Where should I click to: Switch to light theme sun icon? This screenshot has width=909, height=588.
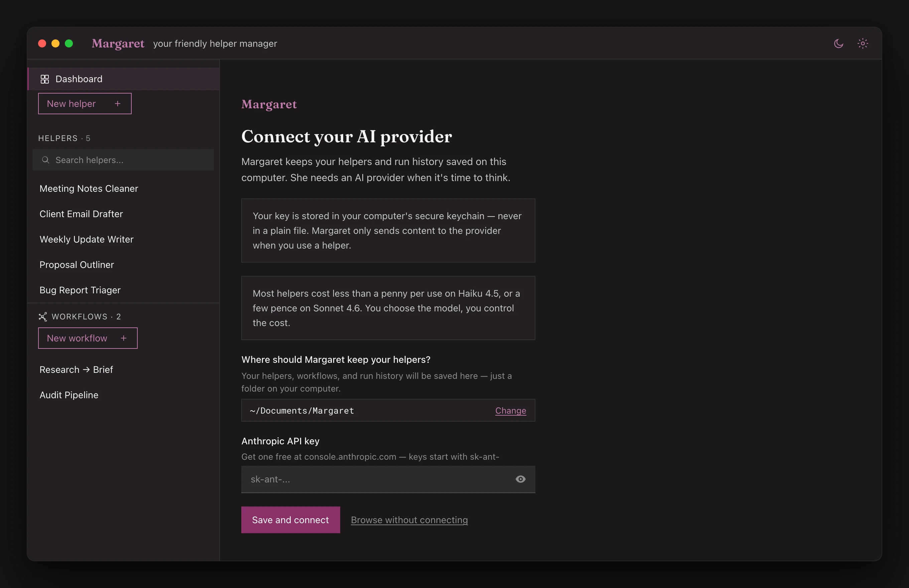(x=863, y=43)
